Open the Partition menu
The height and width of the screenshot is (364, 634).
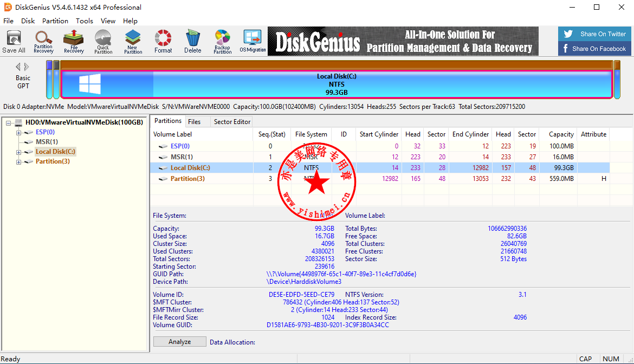point(55,21)
